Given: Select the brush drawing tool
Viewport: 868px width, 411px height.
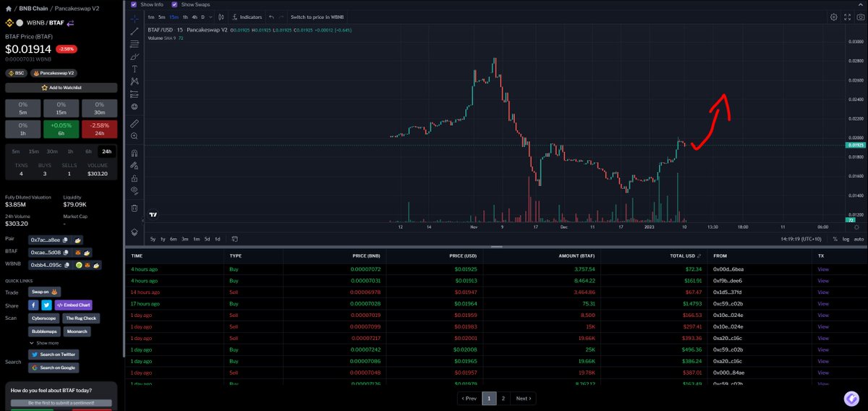Looking at the screenshot, I should coord(135,56).
